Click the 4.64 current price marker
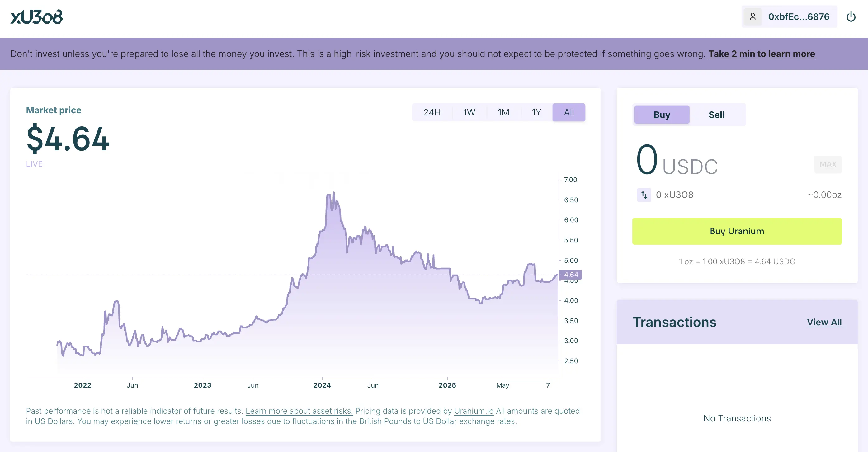 pyautogui.click(x=570, y=275)
